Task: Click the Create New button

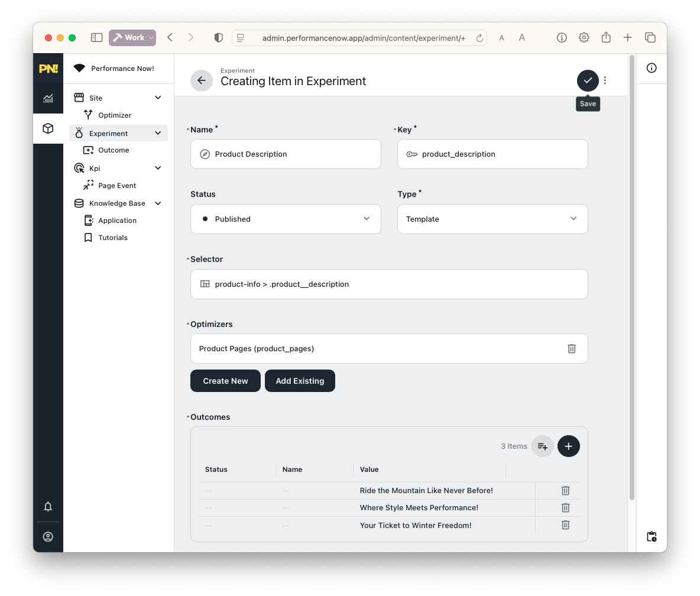Action: tap(225, 381)
